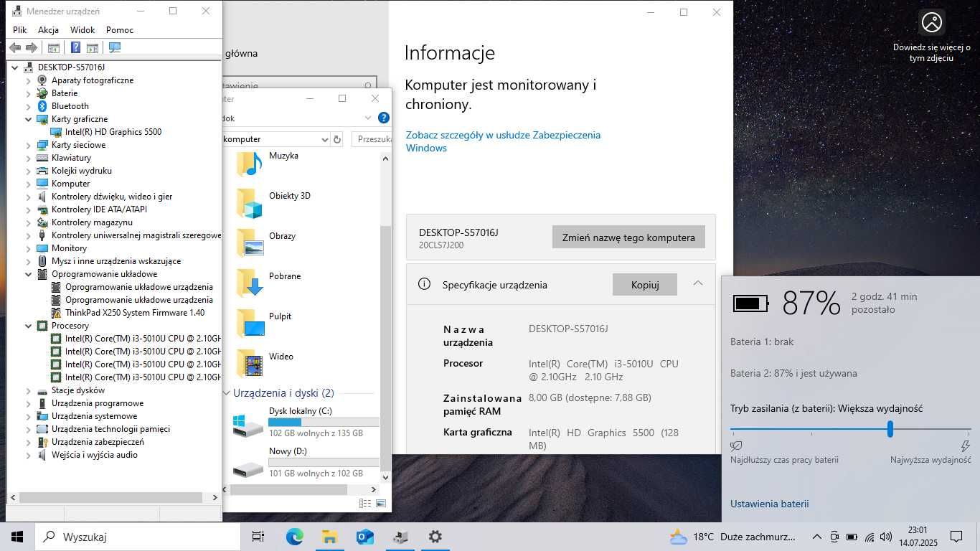Open Explorer address bar dropdown arrow
The height and width of the screenshot is (551, 980).
(x=324, y=139)
